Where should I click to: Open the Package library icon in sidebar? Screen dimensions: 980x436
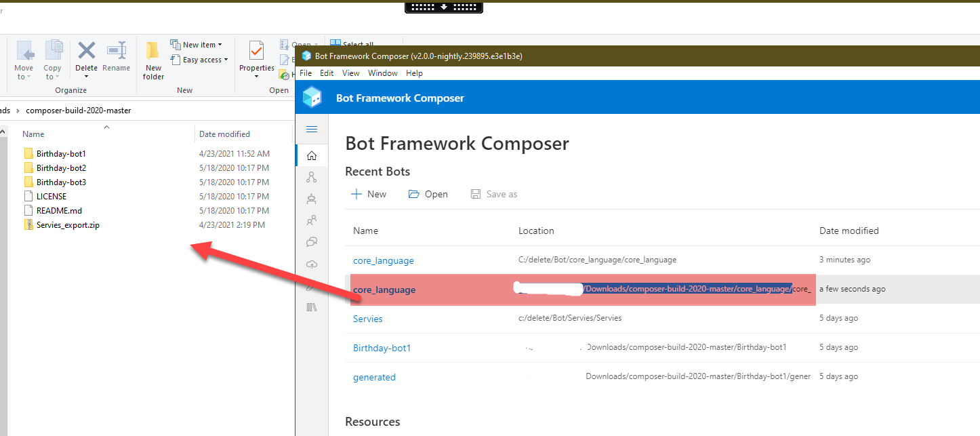(312, 306)
